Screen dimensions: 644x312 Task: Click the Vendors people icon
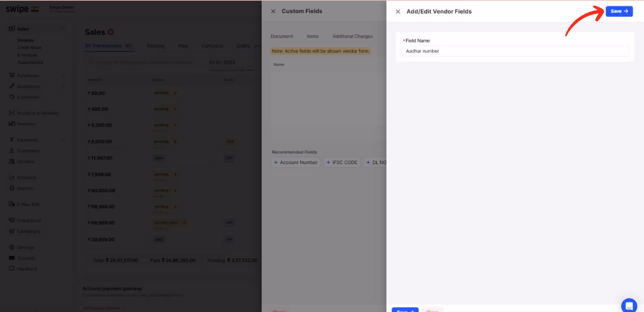(12, 161)
